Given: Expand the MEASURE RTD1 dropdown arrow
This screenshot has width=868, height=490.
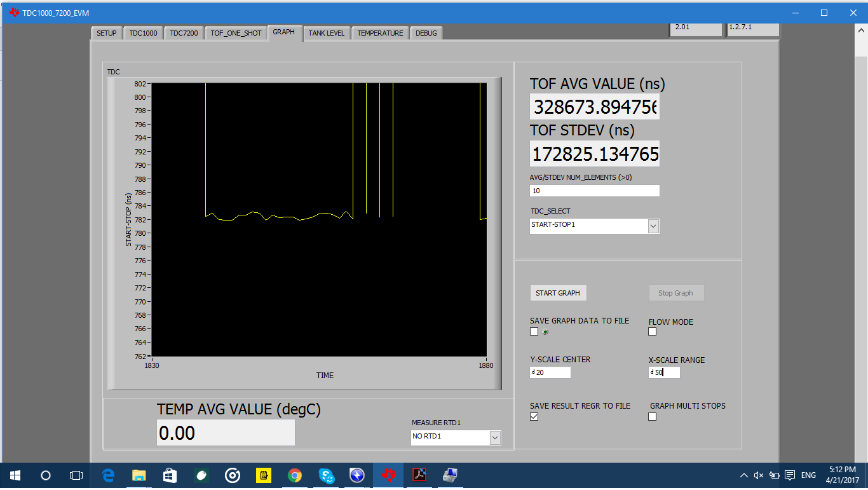Looking at the screenshot, I should [x=495, y=438].
